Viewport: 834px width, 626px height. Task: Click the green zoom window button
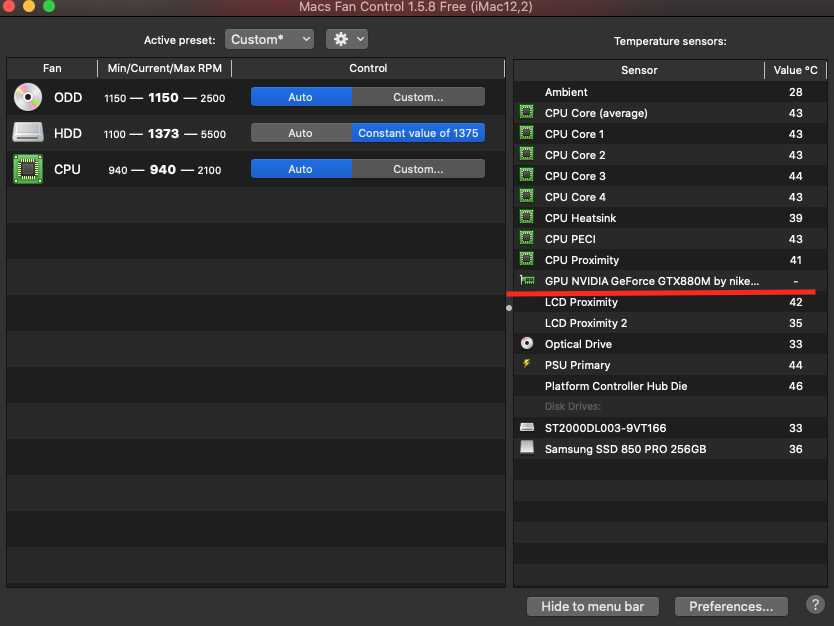point(48,6)
